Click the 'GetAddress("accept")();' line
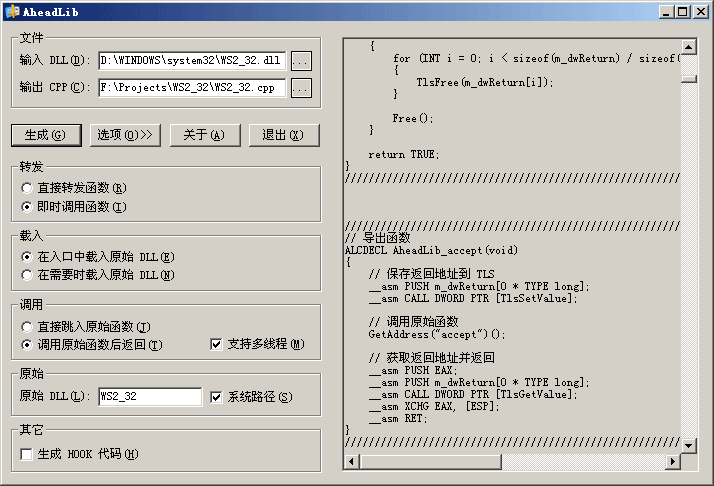Screen dimensions: 714x486 click(x=437, y=334)
